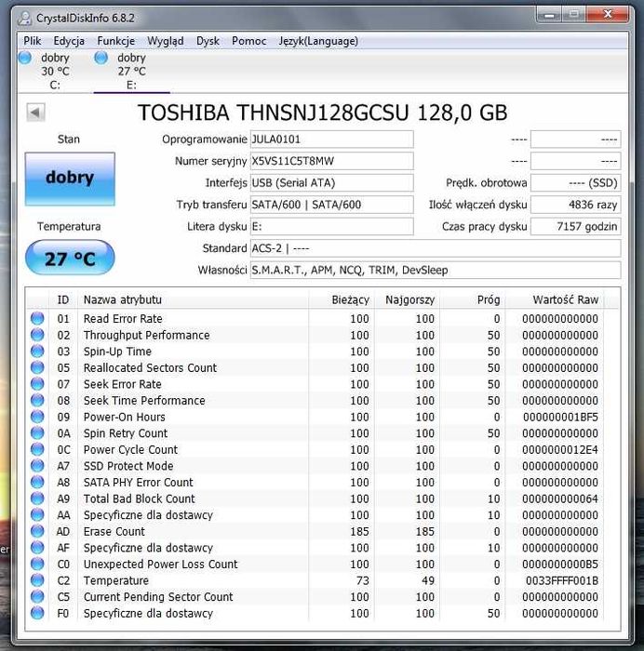Click the Litera dysku field E:
Viewport: 644px width, 651px height.
coord(331,226)
